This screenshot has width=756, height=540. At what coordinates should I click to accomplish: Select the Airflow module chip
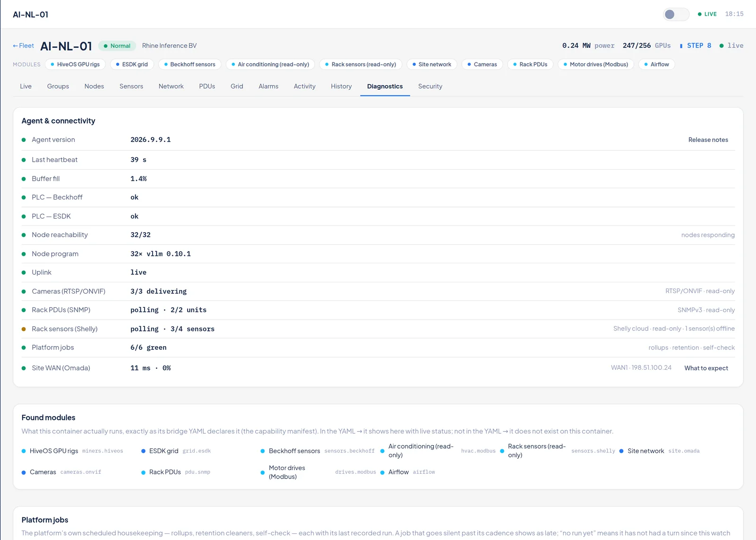657,64
